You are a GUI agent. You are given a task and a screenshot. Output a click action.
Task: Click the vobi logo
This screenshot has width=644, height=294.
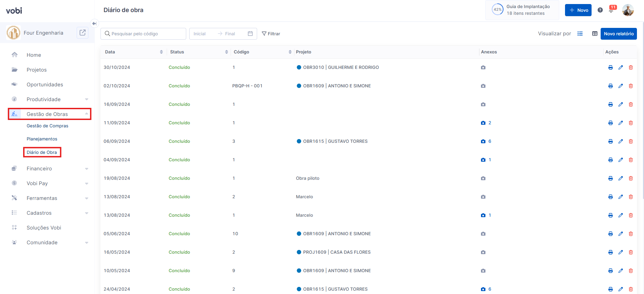14,10
